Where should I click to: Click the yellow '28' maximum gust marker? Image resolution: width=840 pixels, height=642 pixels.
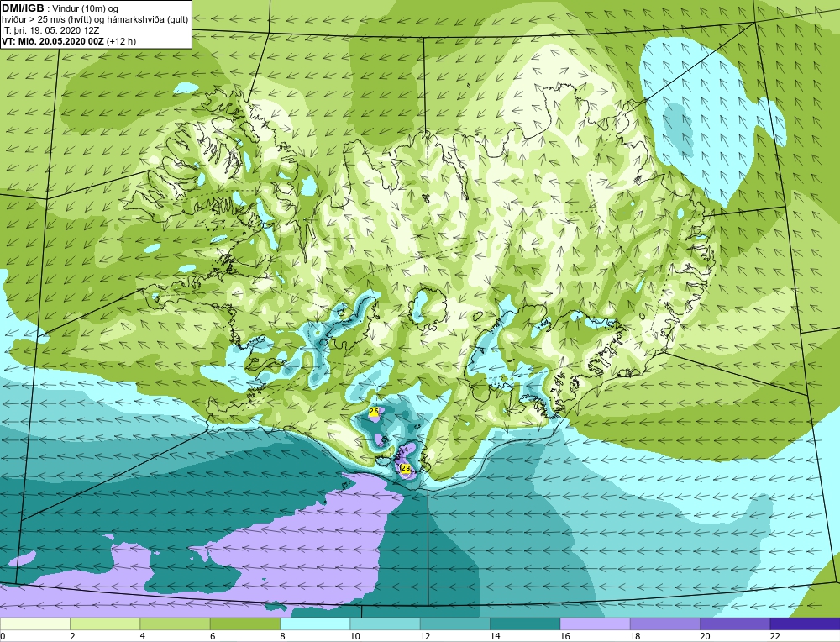406,468
